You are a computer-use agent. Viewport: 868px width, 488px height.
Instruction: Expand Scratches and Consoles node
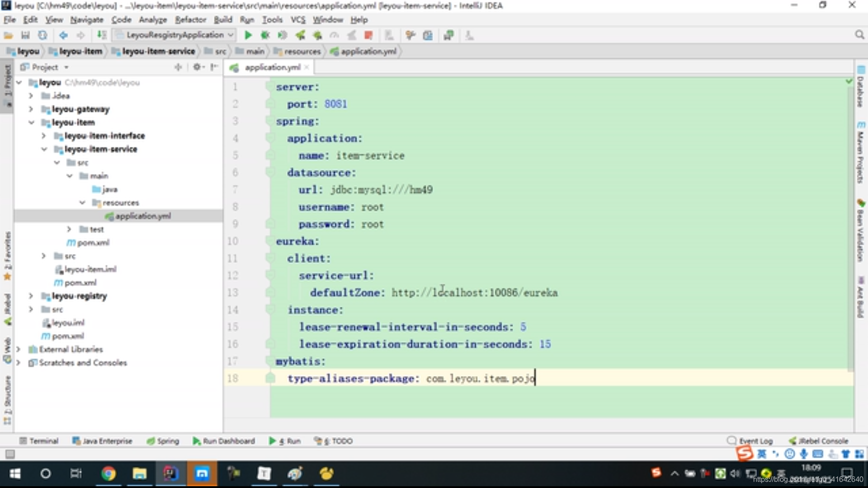click(18, 363)
